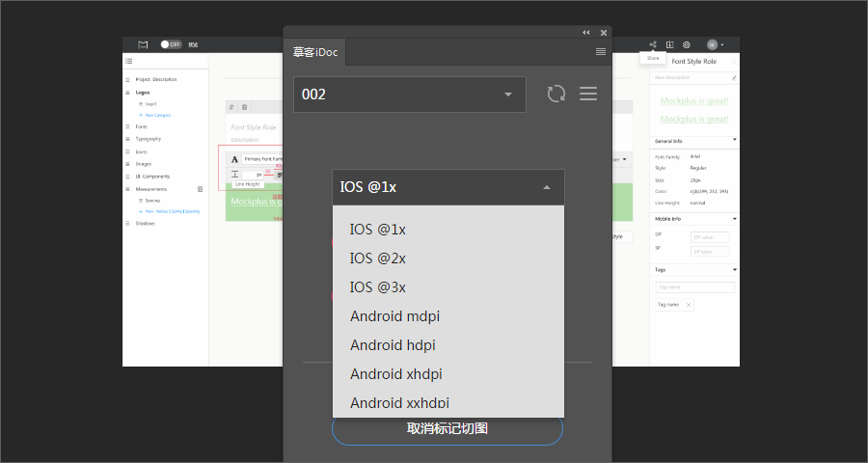Click the Mockplus logo icon in background toolbar
Image resolution: width=868 pixels, height=463 pixels.
click(143, 44)
